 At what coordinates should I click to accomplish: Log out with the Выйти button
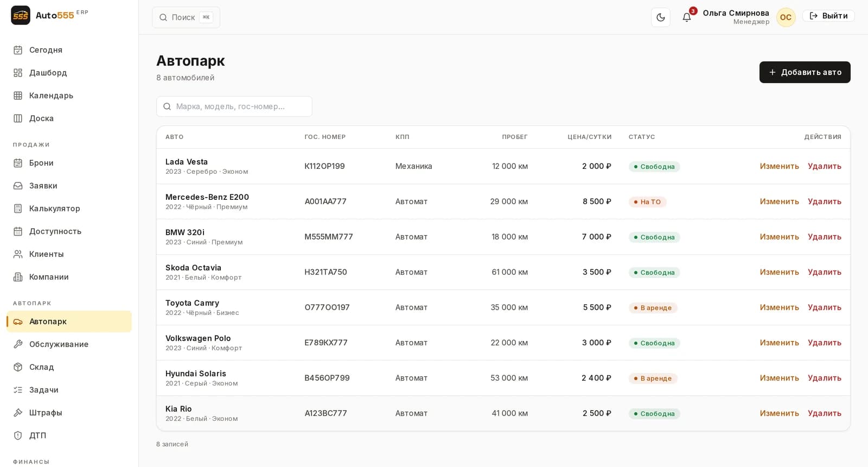point(828,16)
